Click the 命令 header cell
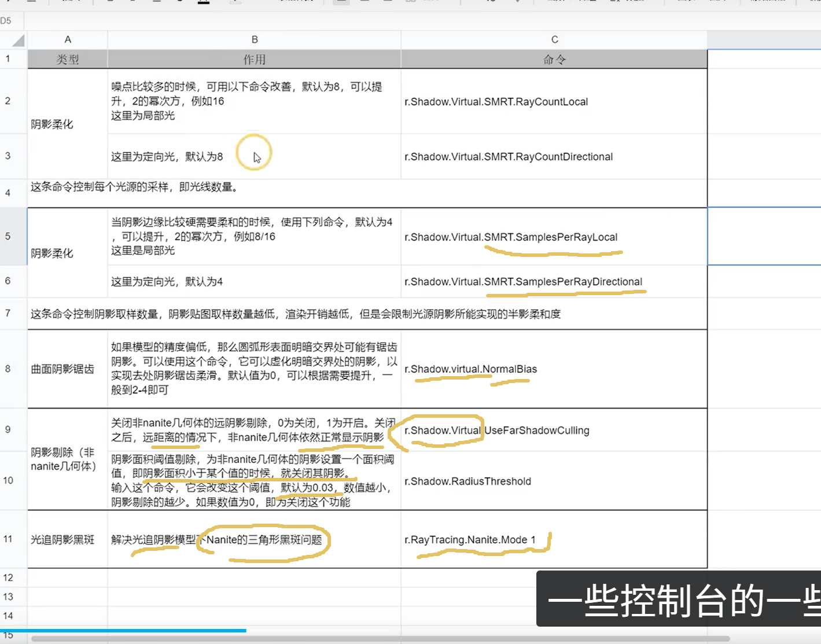The width and height of the screenshot is (821, 644). (x=554, y=59)
